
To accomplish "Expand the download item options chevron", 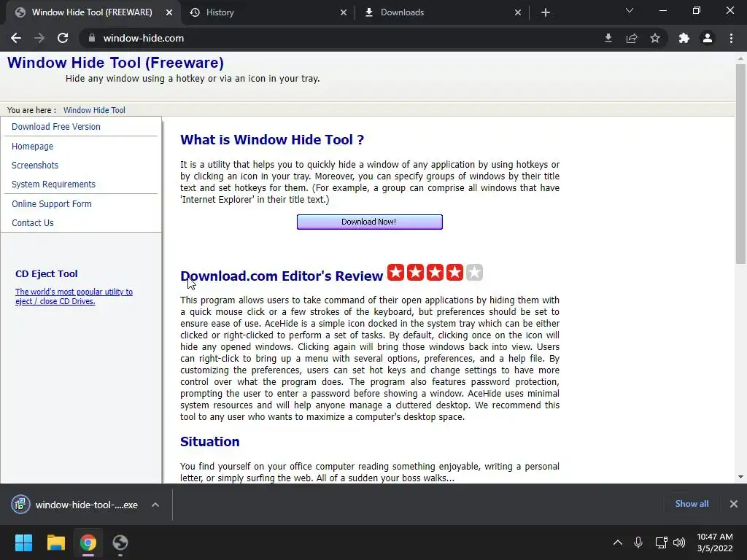I will click(x=155, y=505).
